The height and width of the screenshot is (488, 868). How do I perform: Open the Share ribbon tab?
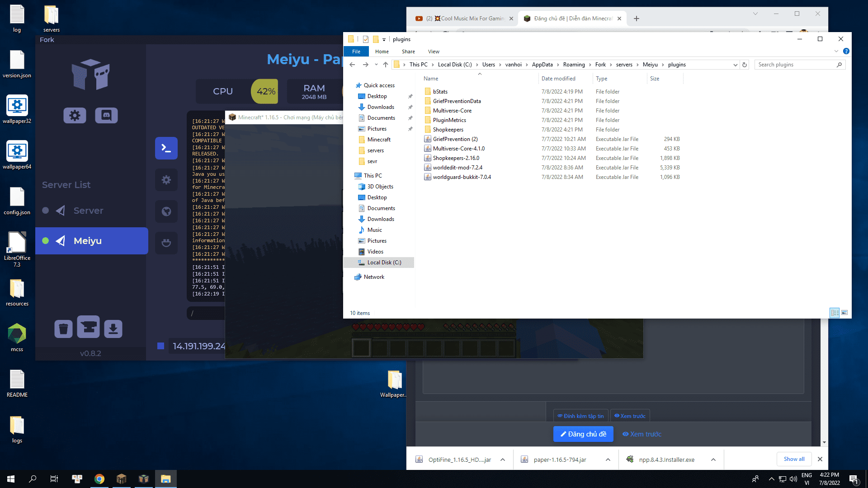pos(408,52)
